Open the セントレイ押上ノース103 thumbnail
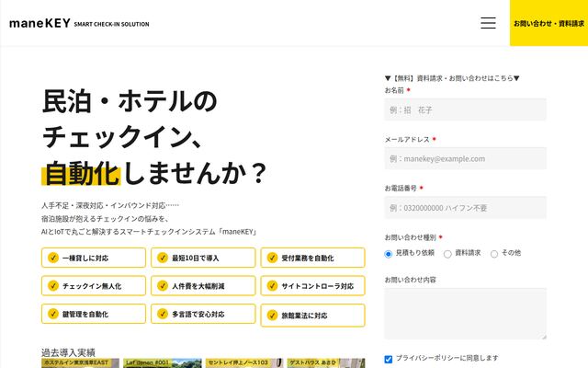588x368 pixels. click(244, 363)
